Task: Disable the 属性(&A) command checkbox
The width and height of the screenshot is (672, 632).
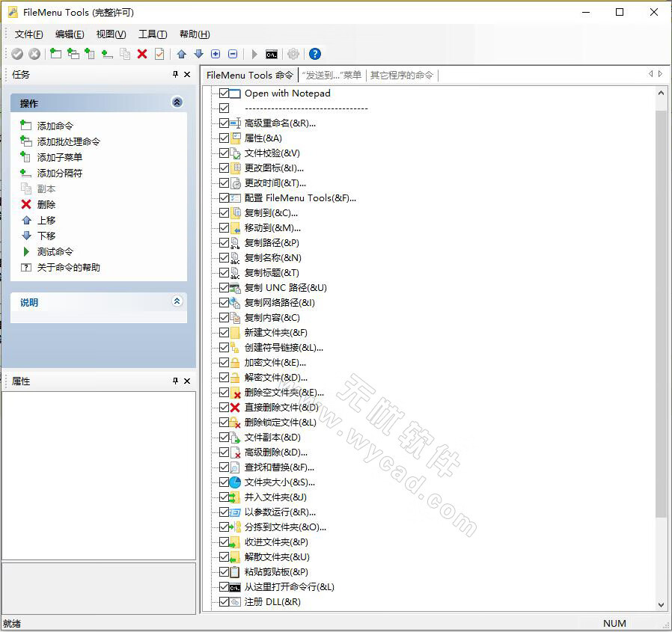Action: pyautogui.click(x=226, y=138)
